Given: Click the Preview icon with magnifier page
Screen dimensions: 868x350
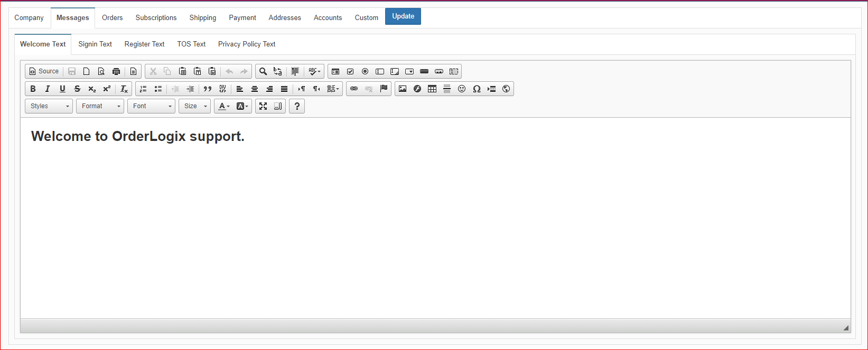Looking at the screenshot, I should pos(101,71).
